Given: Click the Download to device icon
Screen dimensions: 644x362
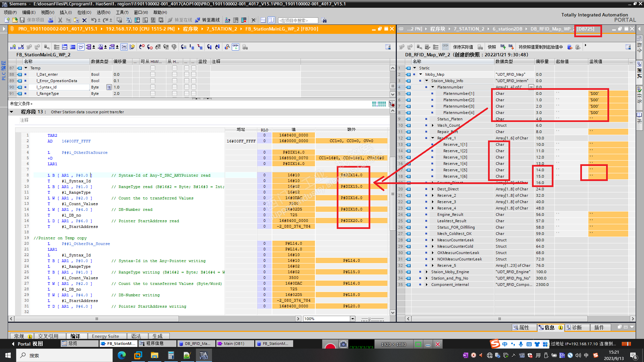Looking at the screenshot, I should pos(137,20).
